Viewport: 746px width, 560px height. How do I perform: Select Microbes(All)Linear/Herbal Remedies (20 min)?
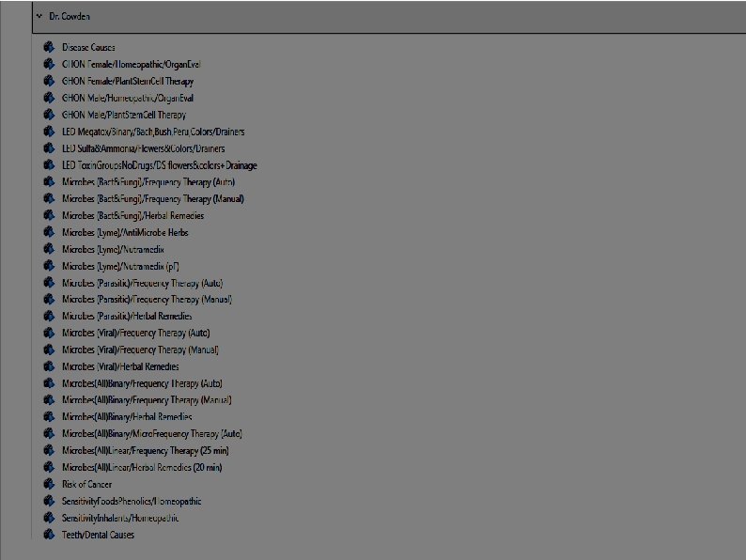[x=142, y=467]
